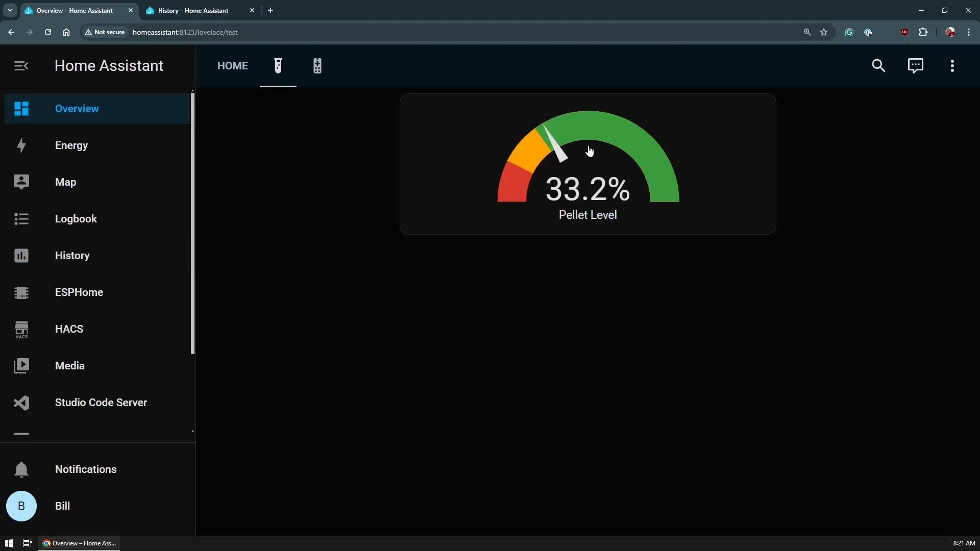Image resolution: width=980 pixels, height=551 pixels.
Task: Switch to History – Home Assistant browser tab
Action: click(194, 10)
